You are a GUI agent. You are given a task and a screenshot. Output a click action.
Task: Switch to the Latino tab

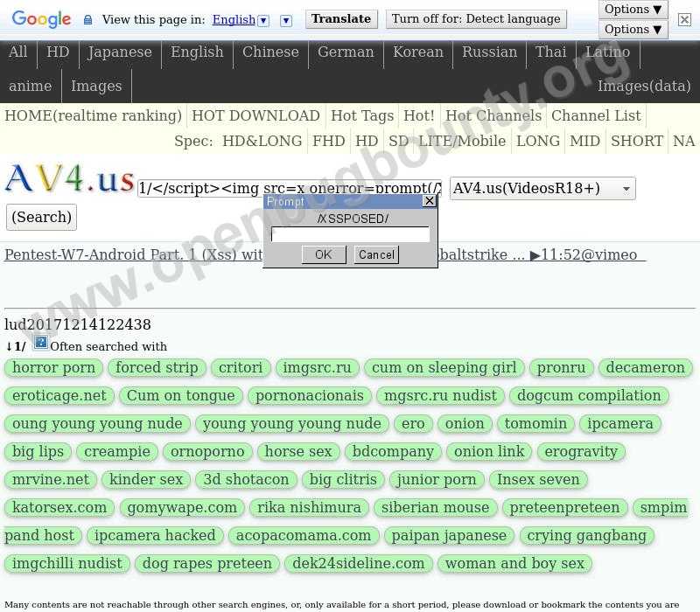click(608, 52)
